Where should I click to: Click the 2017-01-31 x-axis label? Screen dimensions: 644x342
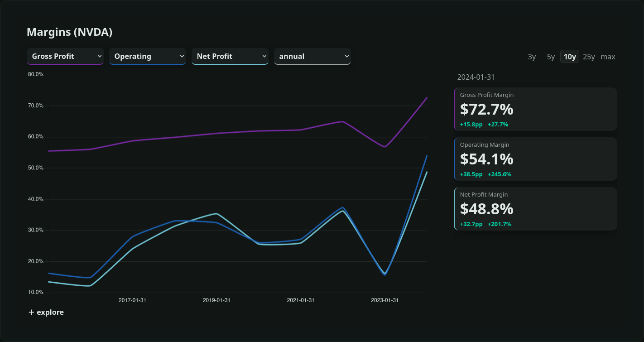point(132,300)
